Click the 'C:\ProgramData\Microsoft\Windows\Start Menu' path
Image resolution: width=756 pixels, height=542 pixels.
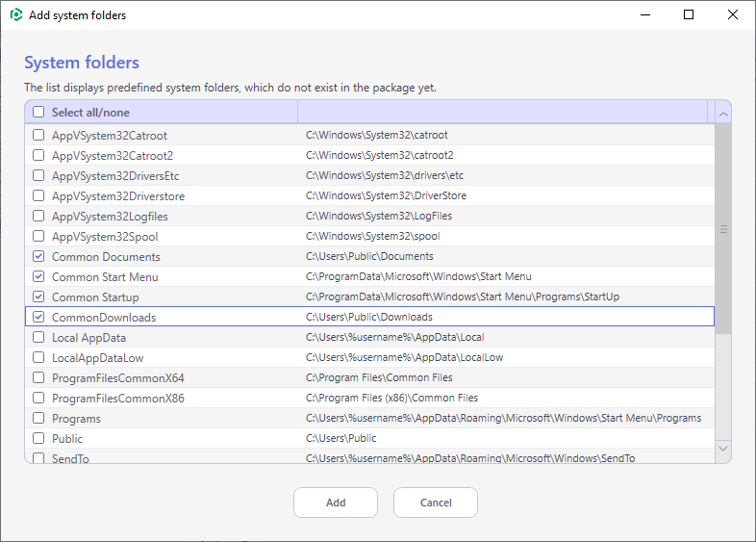point(418,276)
